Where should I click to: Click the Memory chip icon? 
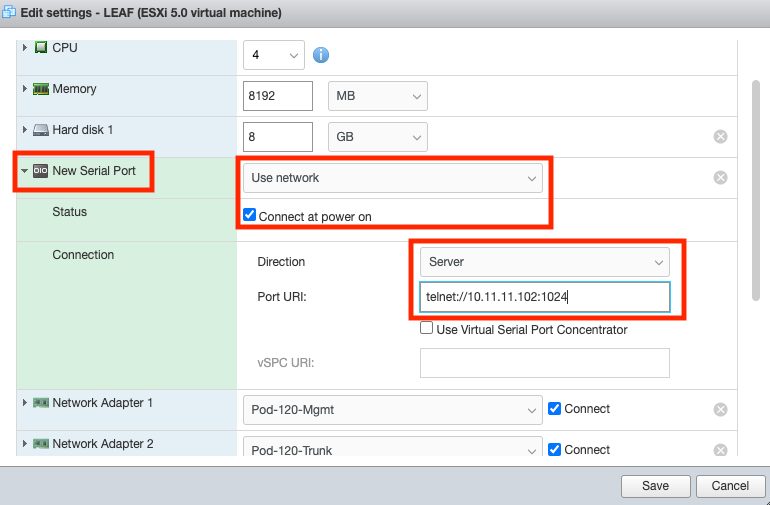[x=41, y=89]
